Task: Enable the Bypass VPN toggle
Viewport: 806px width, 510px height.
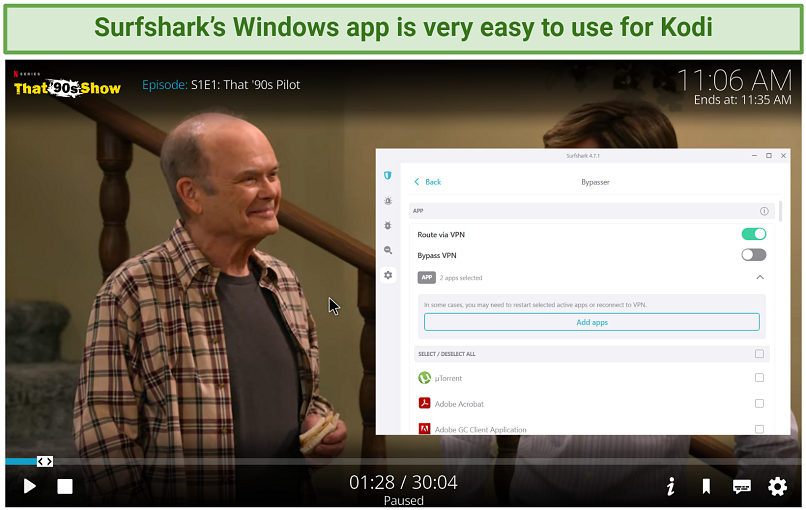Action: pos(754,255)
